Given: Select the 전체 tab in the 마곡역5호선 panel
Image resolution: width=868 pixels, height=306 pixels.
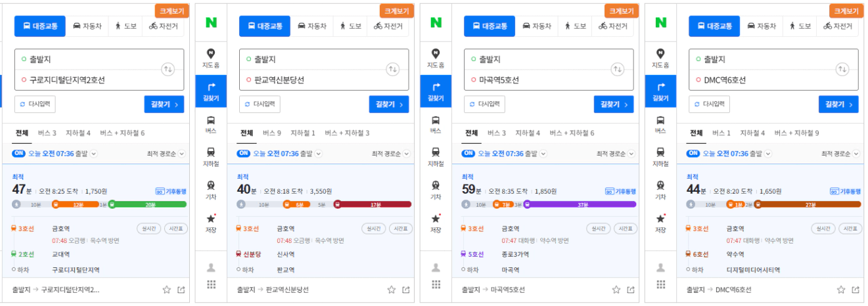Looking at the screenshot, I should 471,133.
